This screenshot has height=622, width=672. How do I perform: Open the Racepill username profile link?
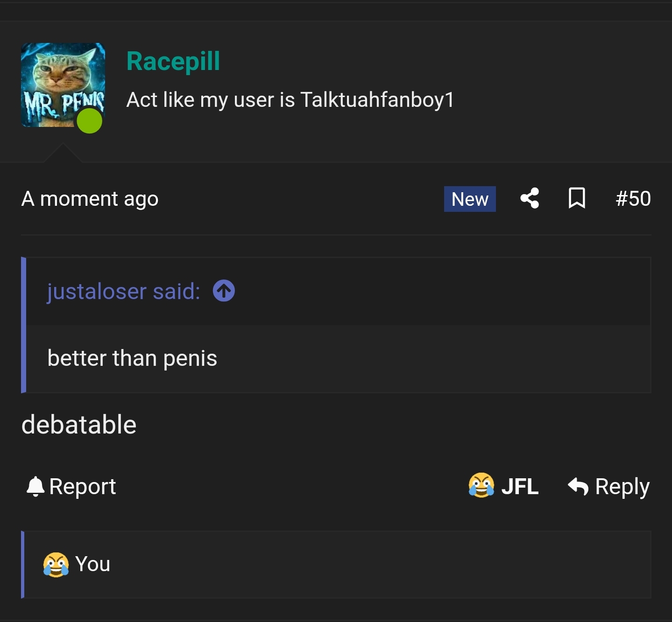[x=173, y=61]
